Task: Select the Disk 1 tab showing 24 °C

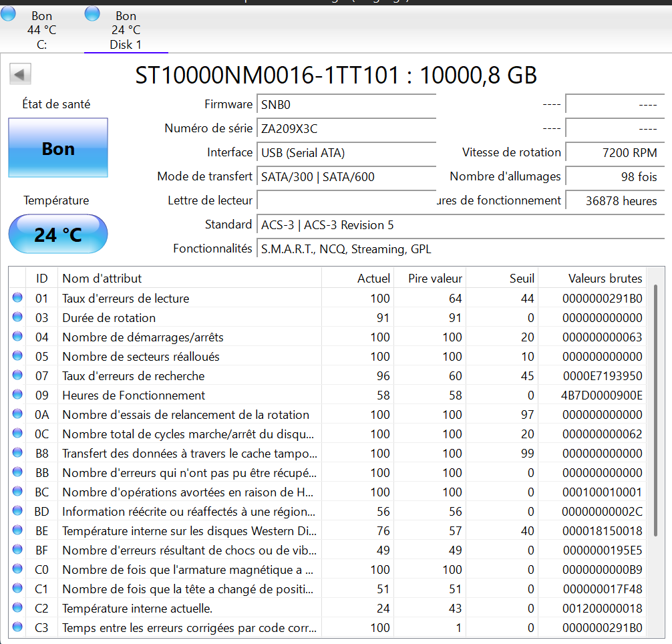Action: (126, 29)
